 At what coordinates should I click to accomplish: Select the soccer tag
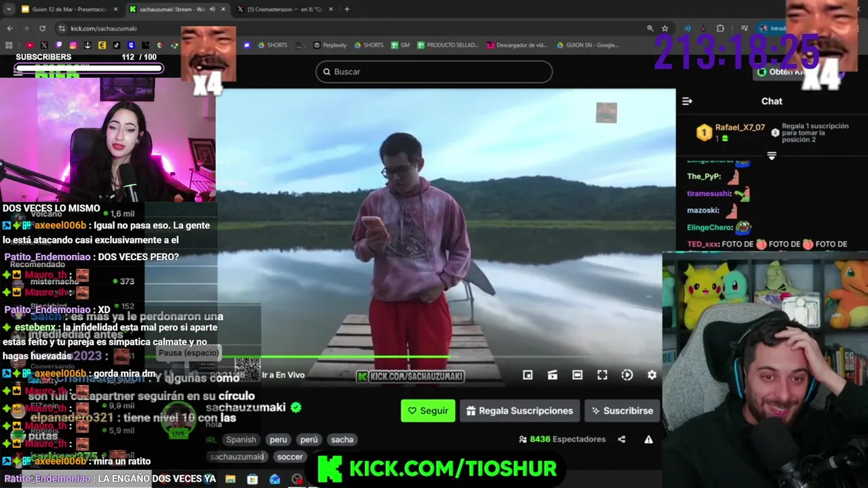tap(290, 457)
